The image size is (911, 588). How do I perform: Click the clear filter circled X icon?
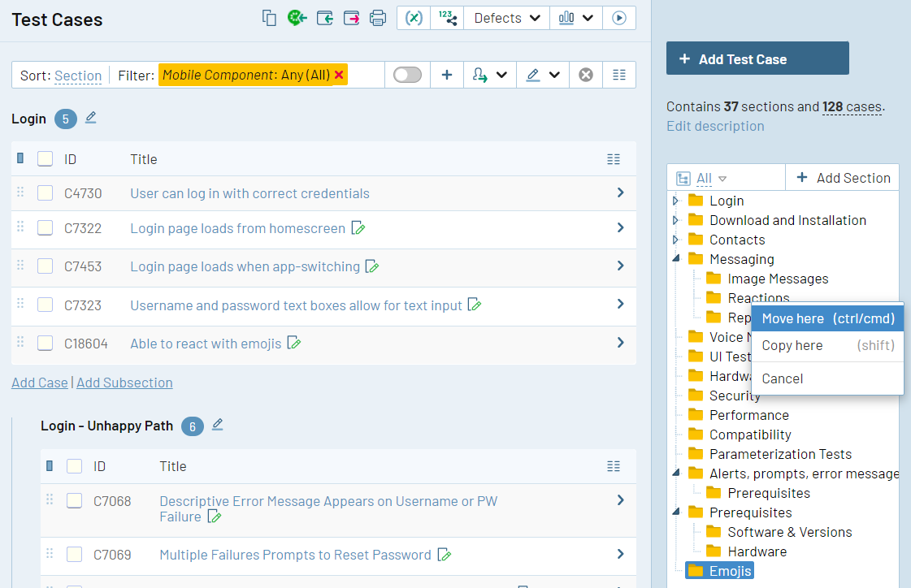(x=586, y=75)
